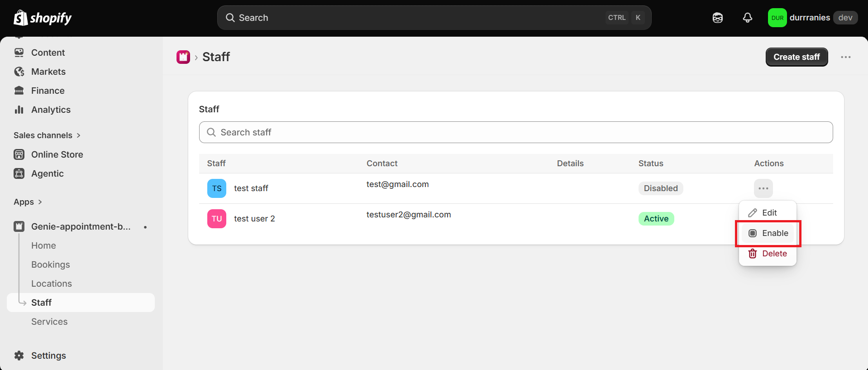Open the Sidekick assistant icon
This screenshot has width=868, height=370.
[718, 18]
